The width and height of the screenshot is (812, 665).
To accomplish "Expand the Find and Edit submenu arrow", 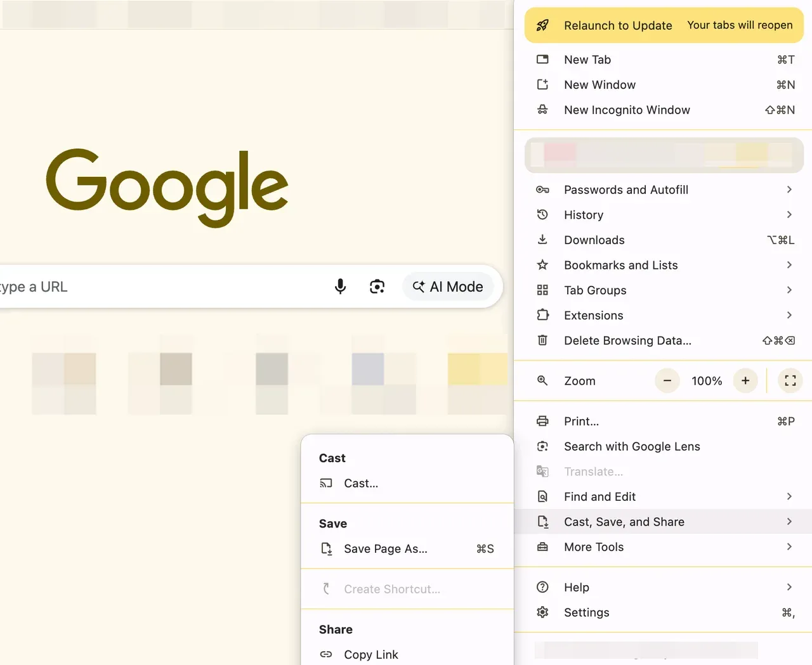I will tap(789, 496).
